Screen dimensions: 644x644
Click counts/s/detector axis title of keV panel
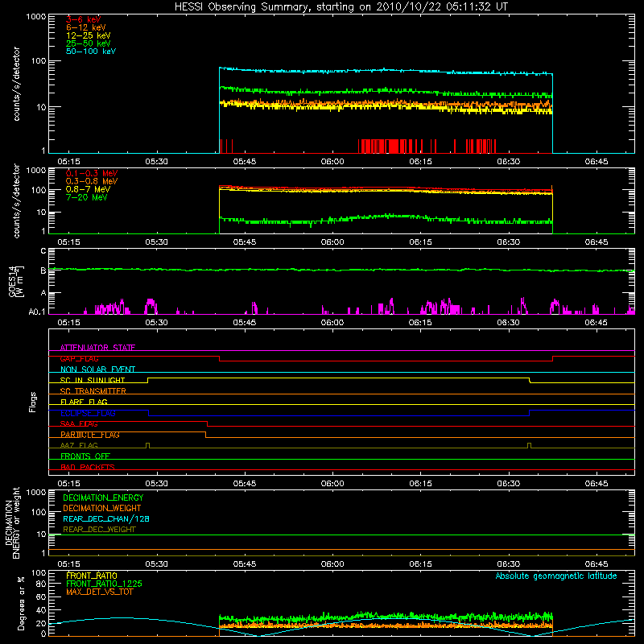click(16, 84)
